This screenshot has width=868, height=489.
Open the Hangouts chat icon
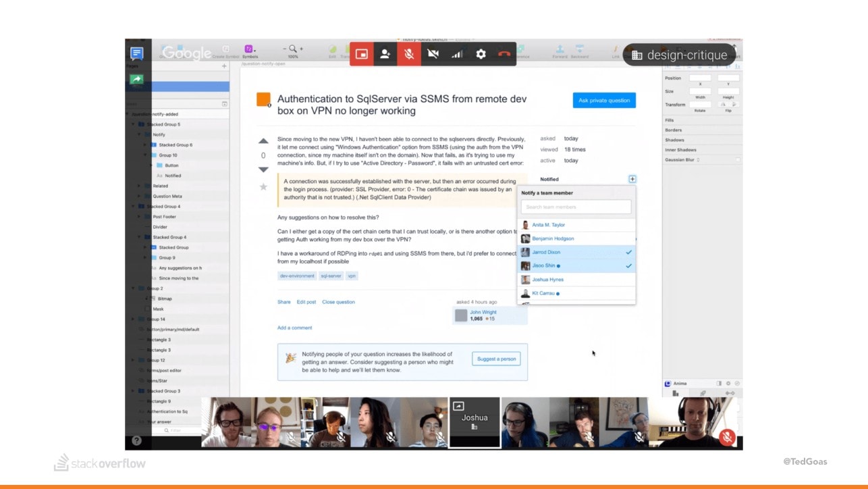pos(136,54)
